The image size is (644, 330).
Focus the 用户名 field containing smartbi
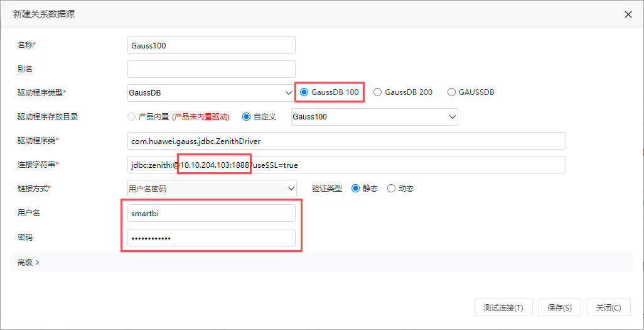point(212,213)
